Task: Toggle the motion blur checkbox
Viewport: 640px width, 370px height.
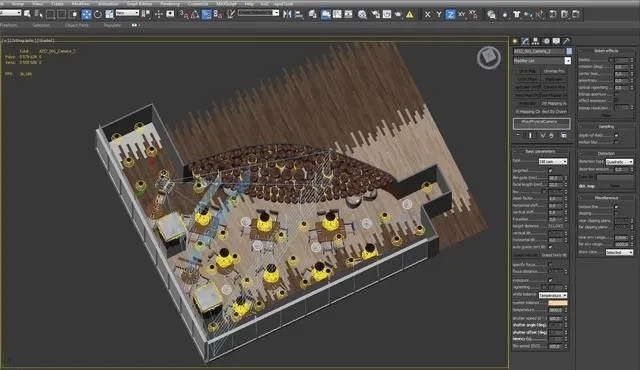Action: point(616,142)
